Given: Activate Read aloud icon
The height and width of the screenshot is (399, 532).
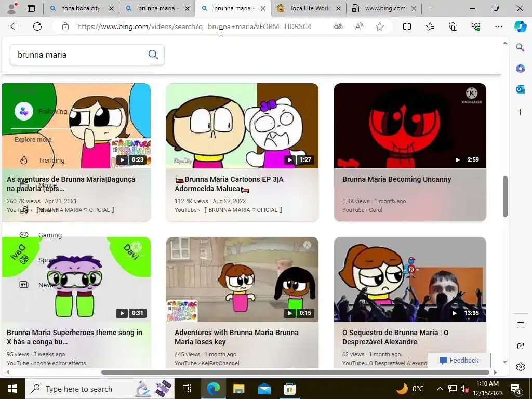Looking at the screenshot, I should tap(359, 26).
